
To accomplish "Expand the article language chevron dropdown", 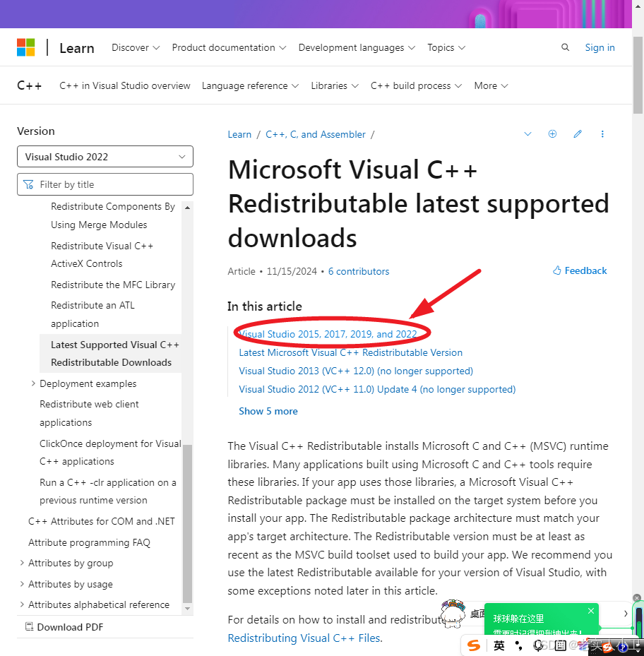I will [x=527, y=134].
